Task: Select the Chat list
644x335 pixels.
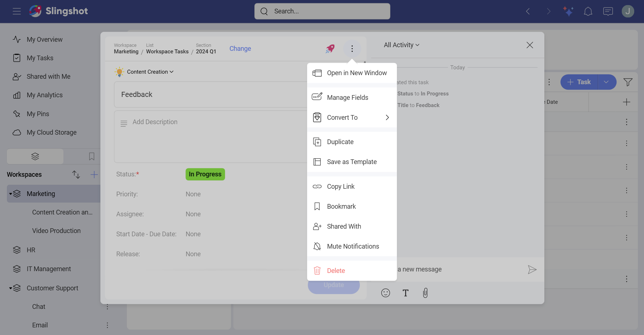Action: click(x=39, y=307)
